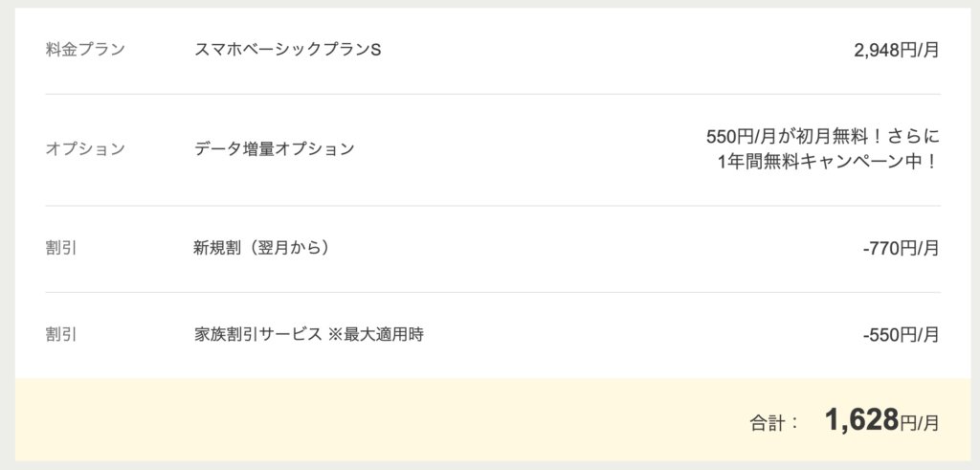Viewport: 980px width, 470px height.
Task: Click the 料金プラン row label
Action: (x=85, y=50)
